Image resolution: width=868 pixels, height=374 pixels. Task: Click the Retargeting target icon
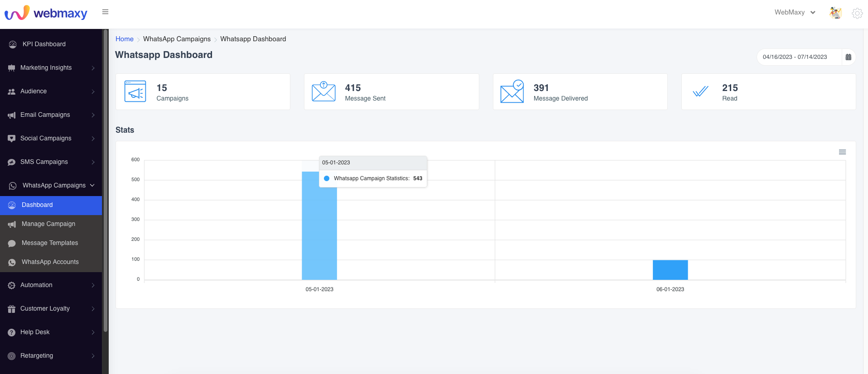tap(12, 356)
